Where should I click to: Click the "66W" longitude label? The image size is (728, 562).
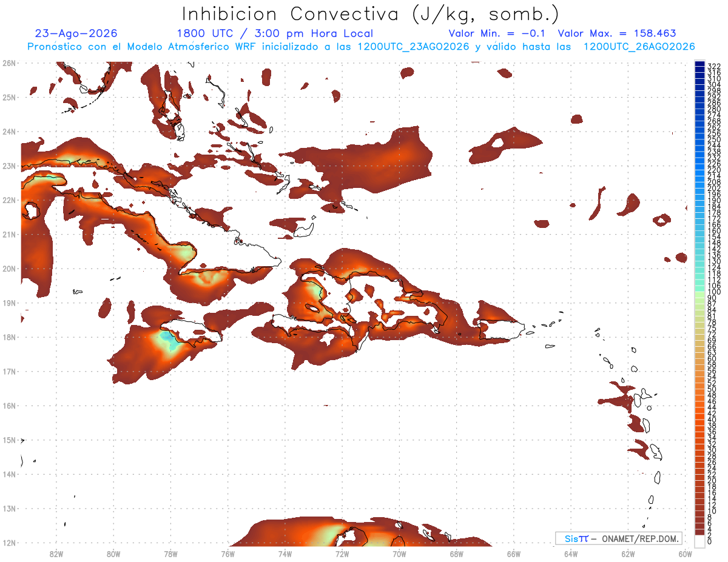[513, 554]
